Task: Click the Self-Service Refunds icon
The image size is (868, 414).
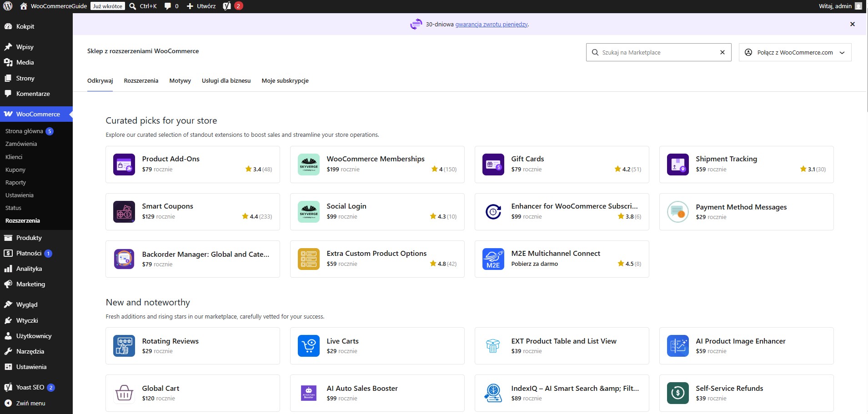Action: [678, 393]
